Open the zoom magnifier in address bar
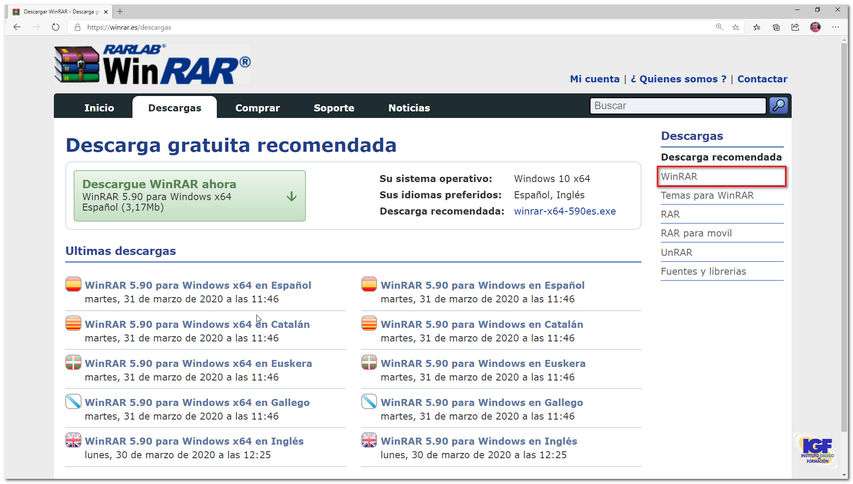Screen dimensions: 853x484 pyautogui.click(x=719, y=27)
